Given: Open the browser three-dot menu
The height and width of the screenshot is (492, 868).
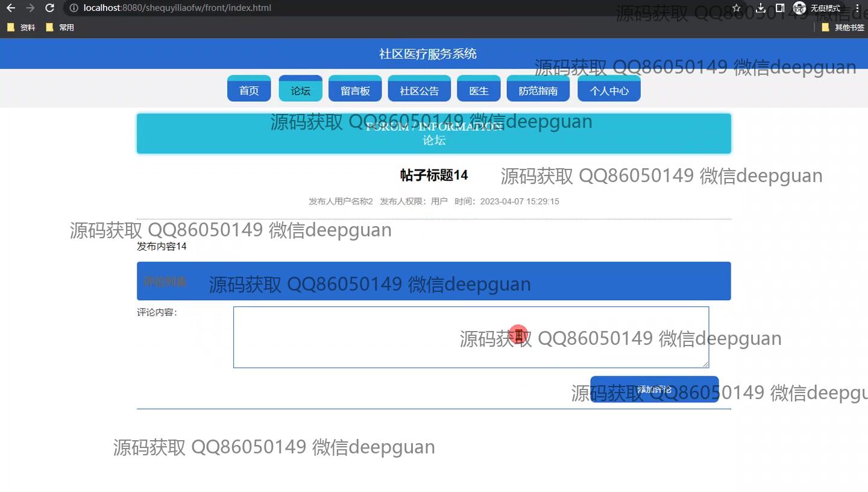Looking at the screenshot, I should 857,8.
